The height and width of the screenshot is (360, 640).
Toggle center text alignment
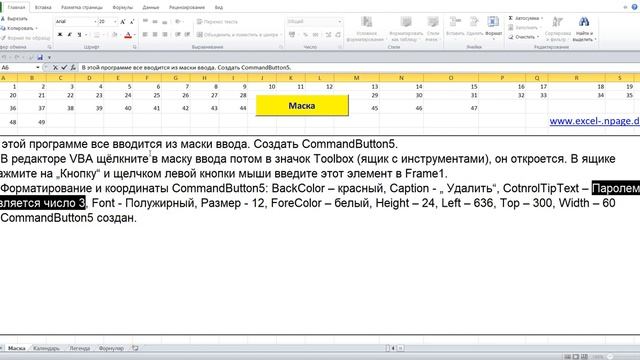155,35
